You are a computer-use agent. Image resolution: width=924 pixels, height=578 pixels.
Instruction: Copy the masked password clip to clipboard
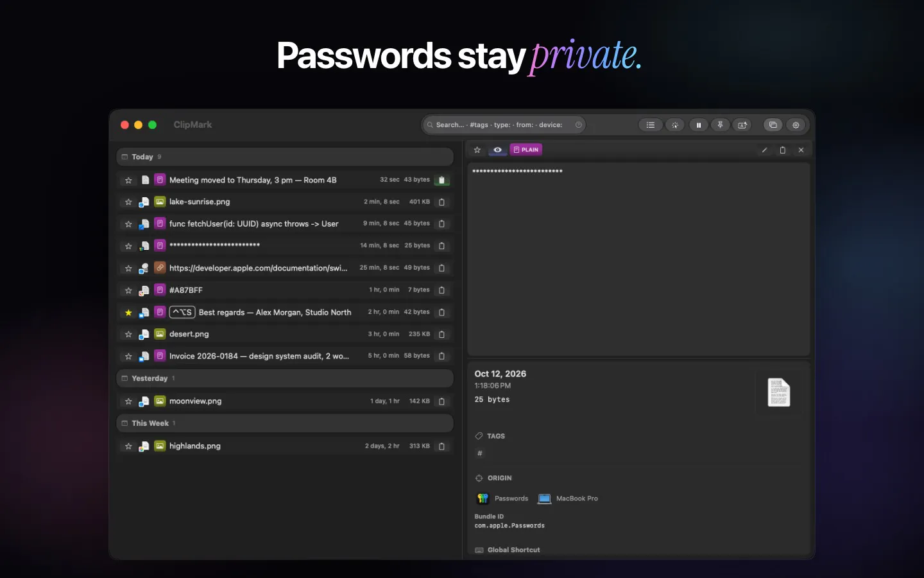coord(441,246)
